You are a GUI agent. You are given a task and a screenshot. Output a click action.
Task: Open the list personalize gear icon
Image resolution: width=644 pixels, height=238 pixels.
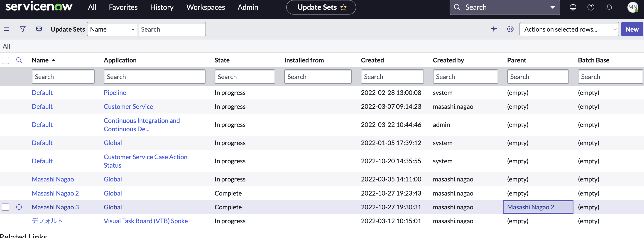pos(510,29)
